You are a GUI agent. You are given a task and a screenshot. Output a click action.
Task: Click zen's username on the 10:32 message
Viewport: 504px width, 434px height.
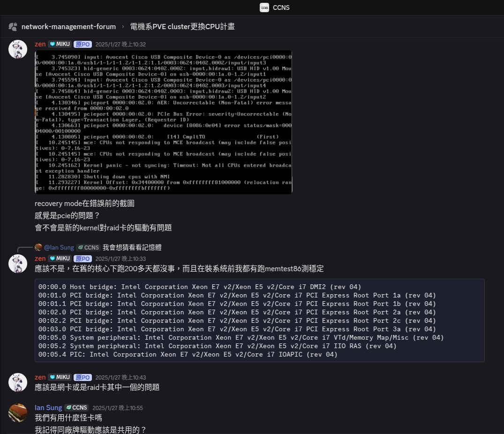pos(40,44)
